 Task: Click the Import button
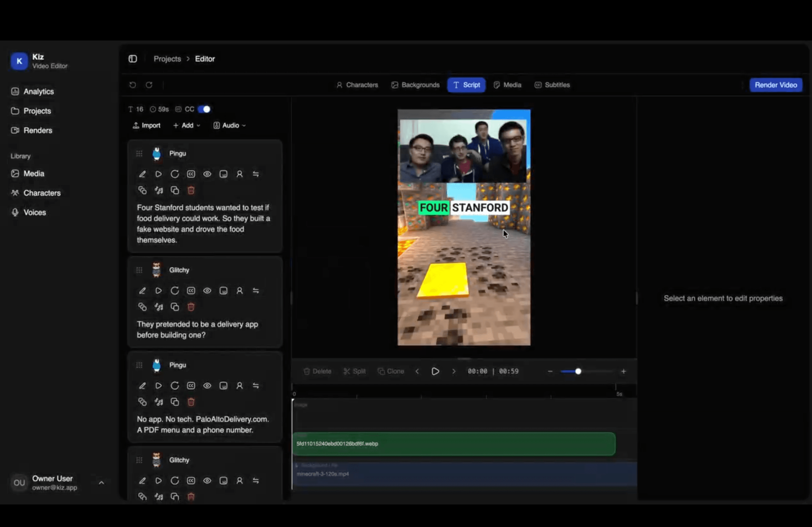(x=146, y=125)
